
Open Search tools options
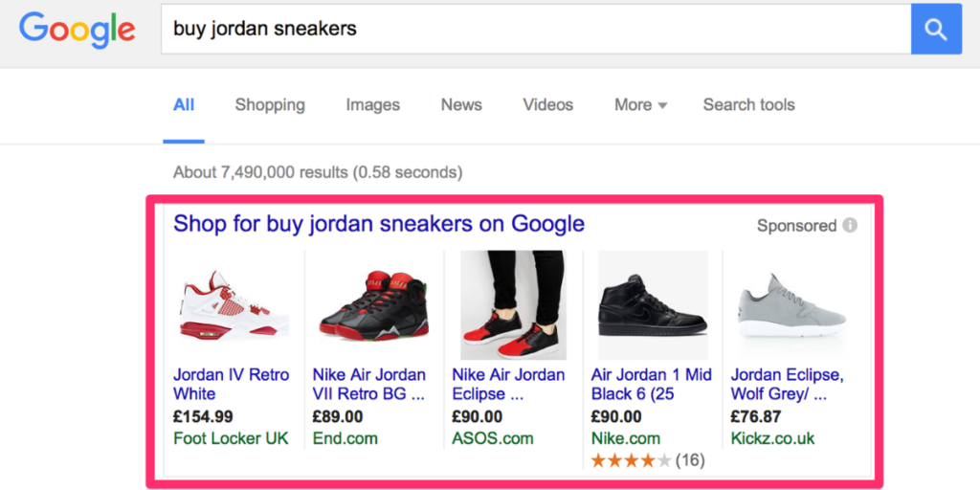748,105
